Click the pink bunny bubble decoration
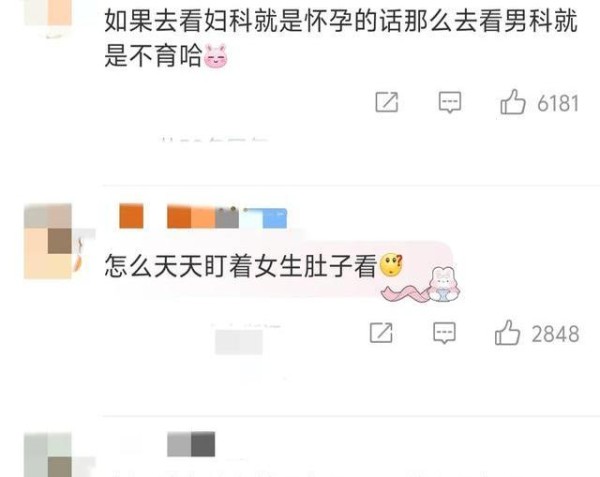 coord(421,285)
